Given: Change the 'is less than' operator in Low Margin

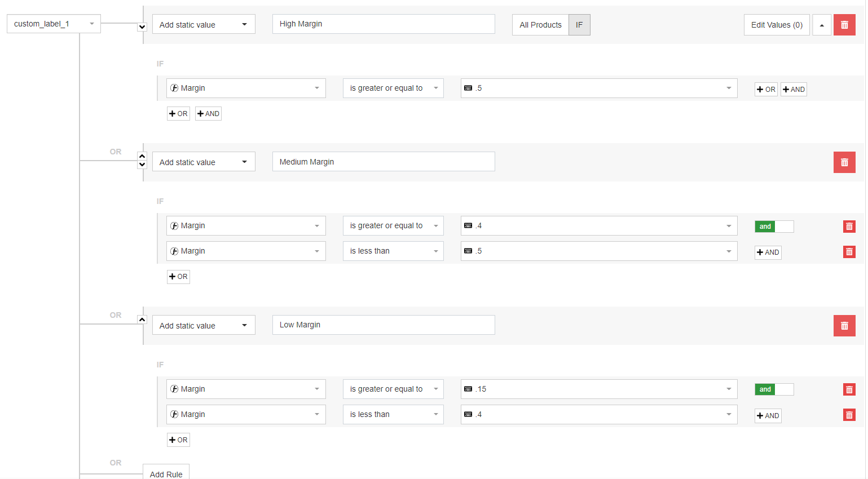Looking at the screenshot, I should tap(393, 415).
